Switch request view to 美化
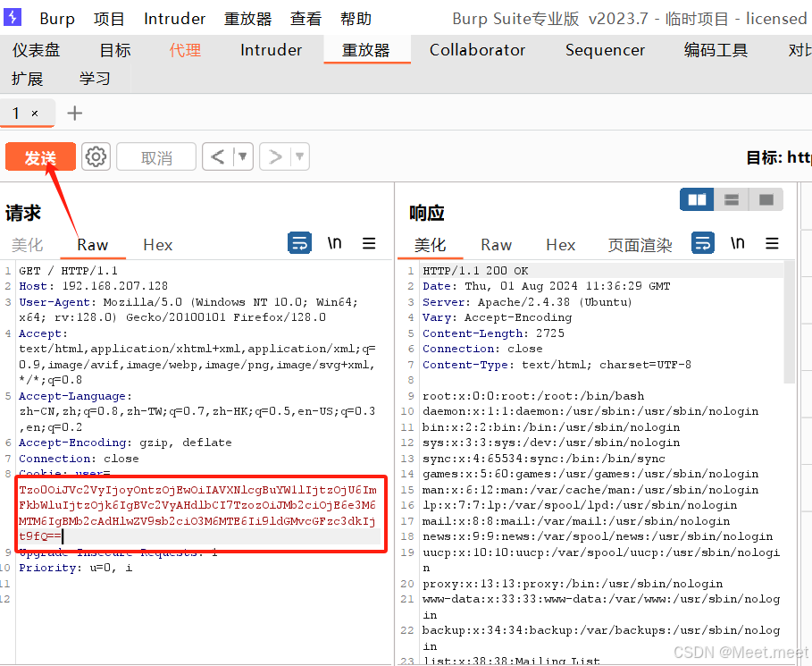812x666 pixels. 28,245
